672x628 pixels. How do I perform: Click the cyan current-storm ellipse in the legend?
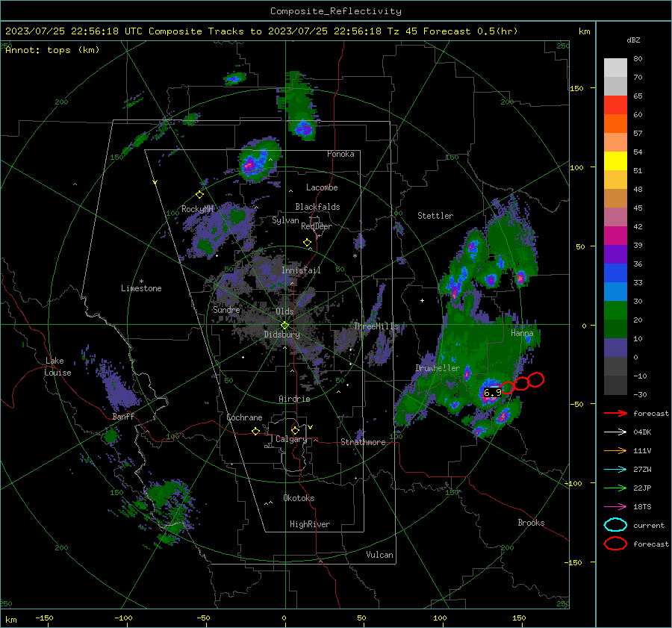pos(615,525)
